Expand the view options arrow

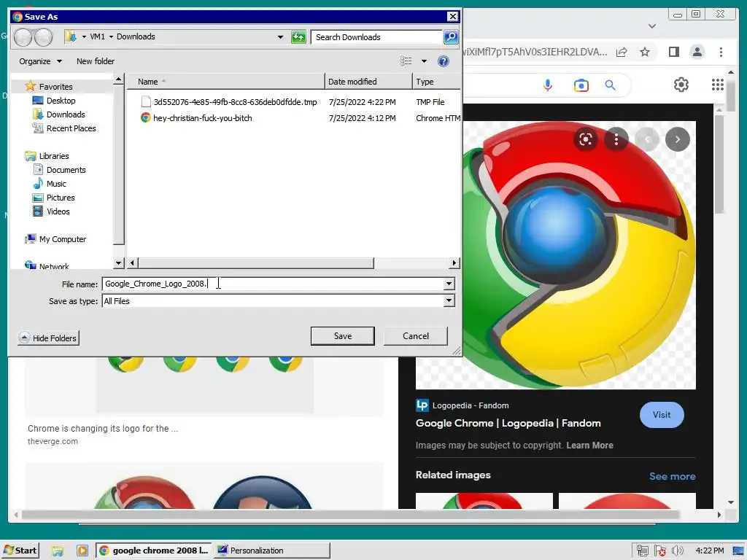pos(424,61)
